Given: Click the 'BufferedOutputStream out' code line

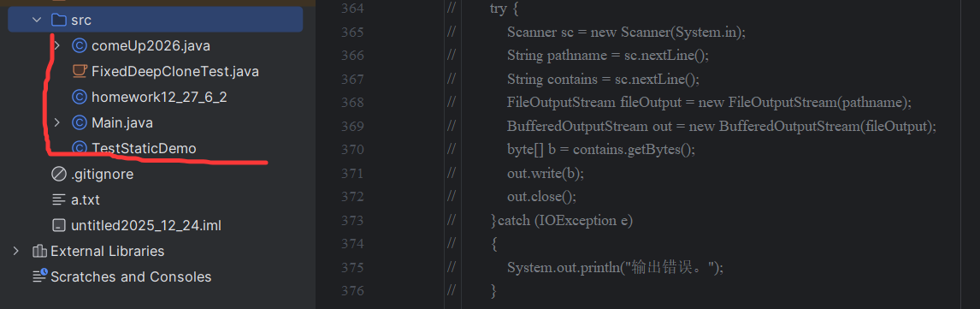Looking at the screenshot, I should 721,127.
